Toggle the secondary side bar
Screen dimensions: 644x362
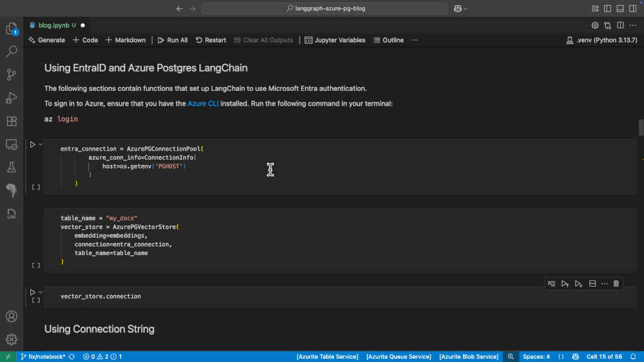click(x=633, y=8)
